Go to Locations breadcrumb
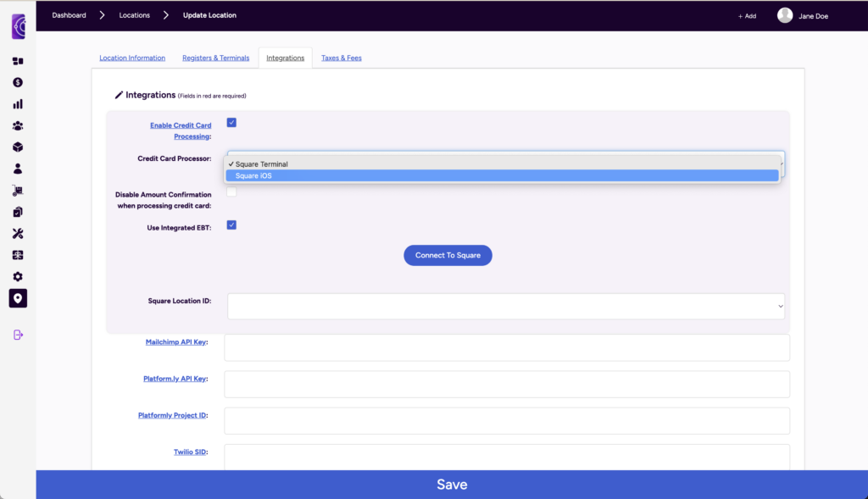The width and height of the screenshot is (868, 499). tap(135, 15)
